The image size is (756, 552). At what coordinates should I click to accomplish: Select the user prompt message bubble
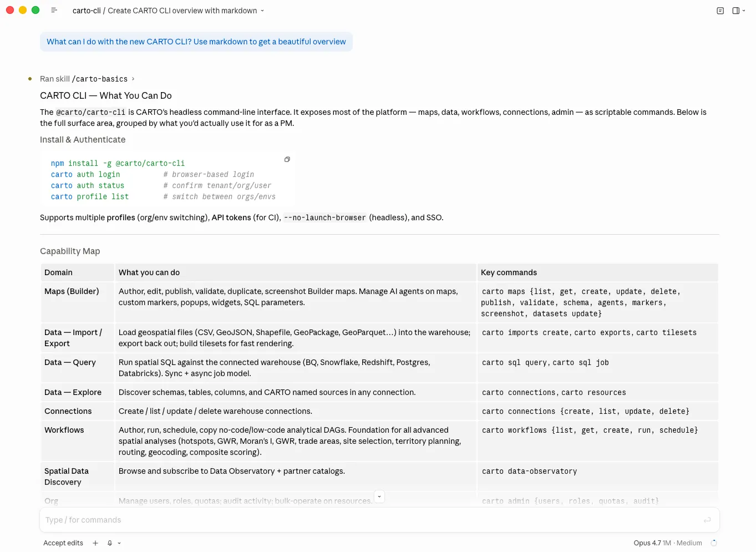pyautogui.click(x=196, y=42)
